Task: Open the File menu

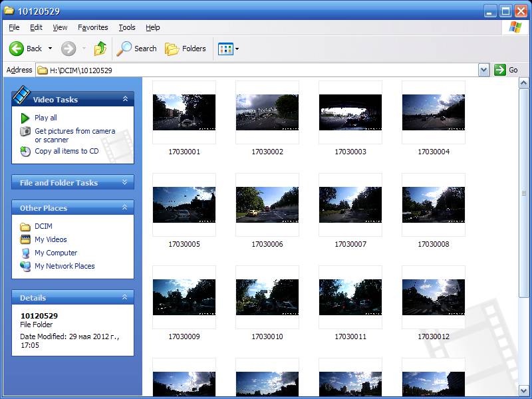Action: coord(14,27)
